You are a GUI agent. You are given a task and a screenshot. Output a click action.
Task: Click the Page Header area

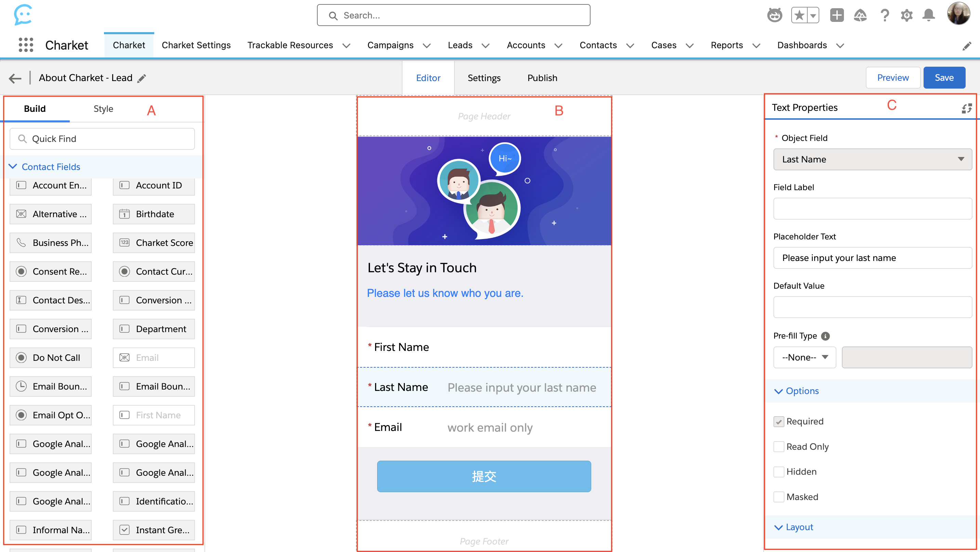click(484, 116)
